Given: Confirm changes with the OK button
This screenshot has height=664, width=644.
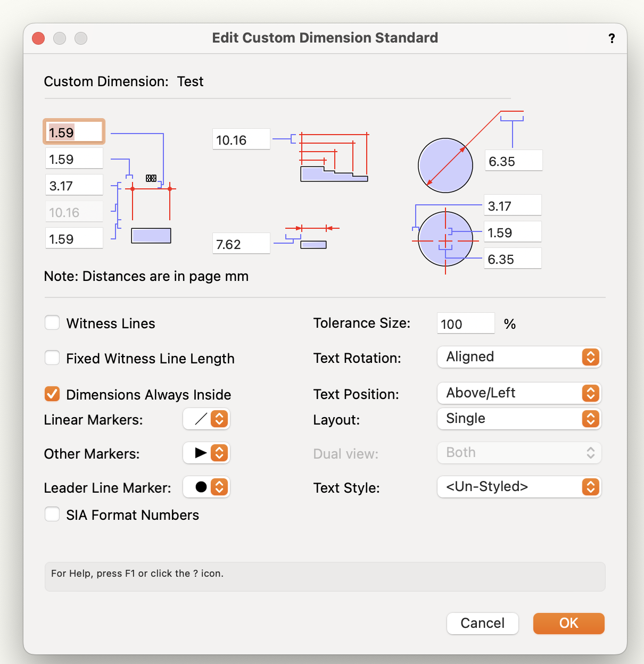Looking at the screenshot, I should 568,623.
